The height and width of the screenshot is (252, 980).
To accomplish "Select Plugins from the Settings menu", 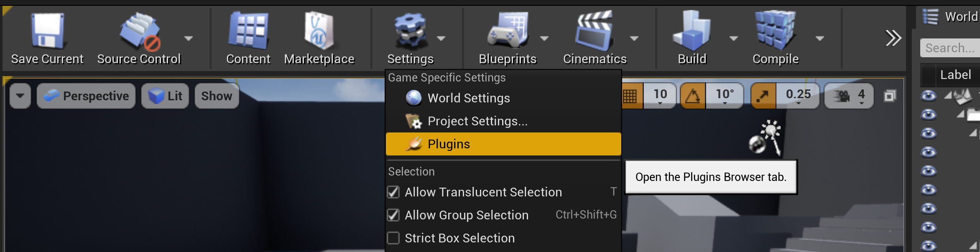I will pyautogui.click(x=449, y=144).
